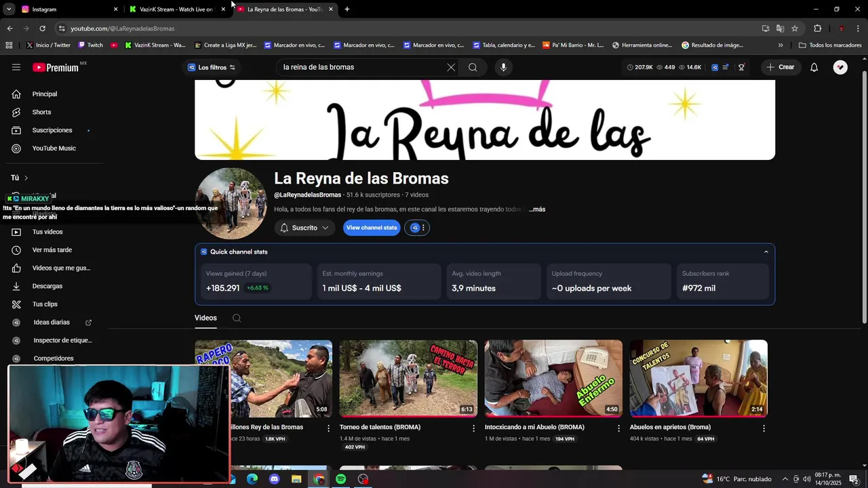
Task: Click the View channel stats button
Action: click(372, 228)
